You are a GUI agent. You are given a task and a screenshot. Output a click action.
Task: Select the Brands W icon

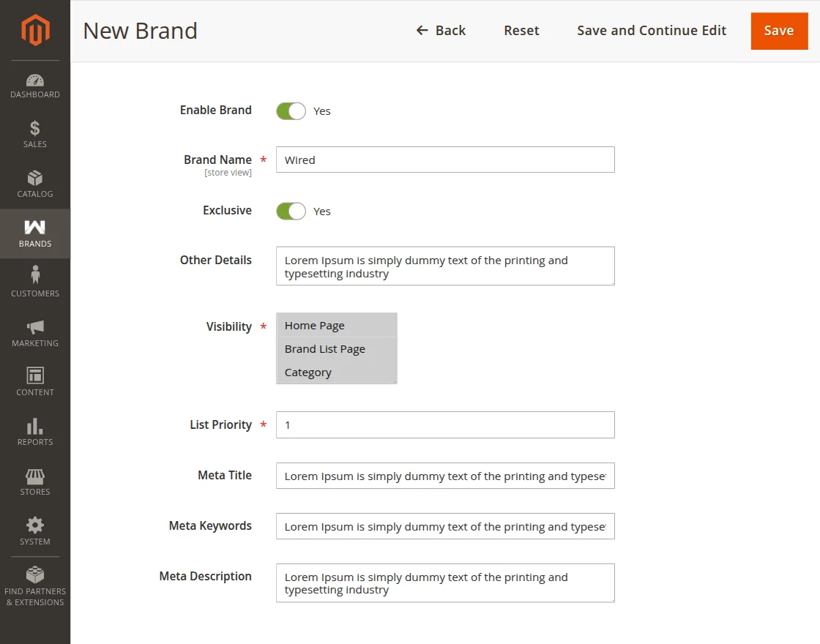(x=35, y=227)
